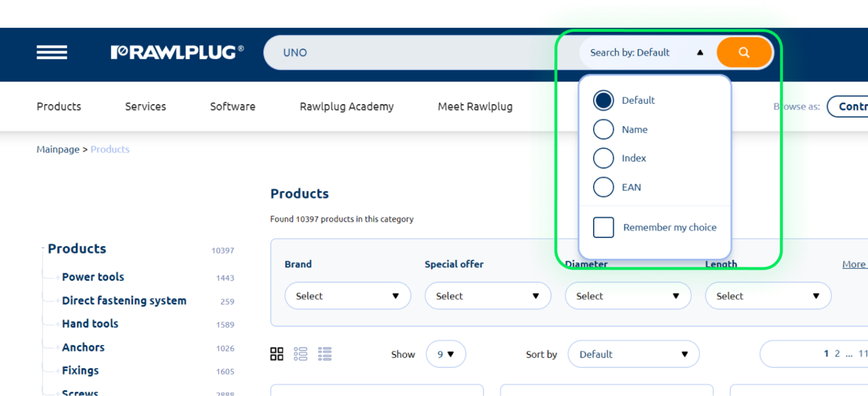Image resolution: width=868 pixels, height=396 pixels.
Task: Open the Special offer Select dropdown
Action: pyautogui.click(x=488, y=296)
